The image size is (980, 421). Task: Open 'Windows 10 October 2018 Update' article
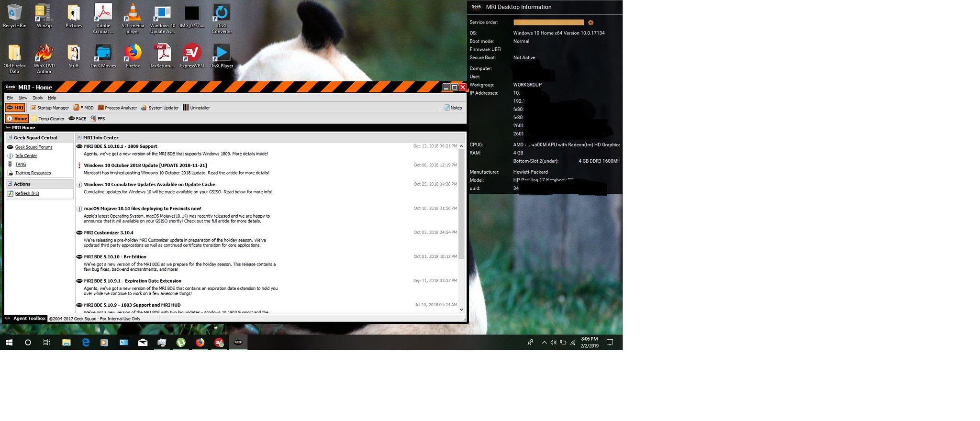tap(145, 166)
